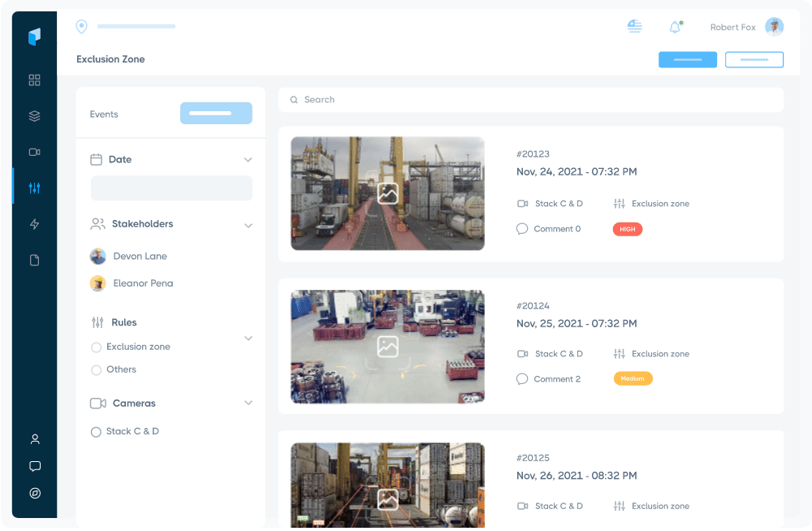Select the layers icon in the sidebar
The height and width of the screenshot is (531, 812).
coord(34,115)
